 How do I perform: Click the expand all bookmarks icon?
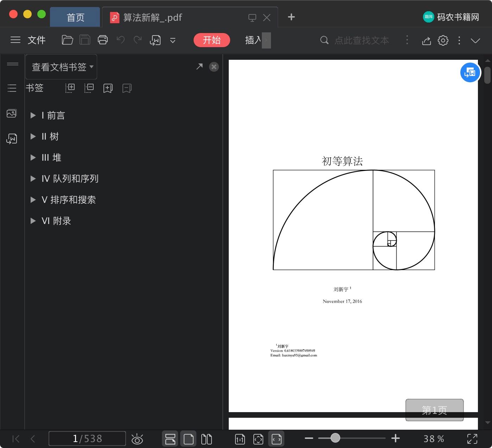pyautogui.click(x=70, y=88)
